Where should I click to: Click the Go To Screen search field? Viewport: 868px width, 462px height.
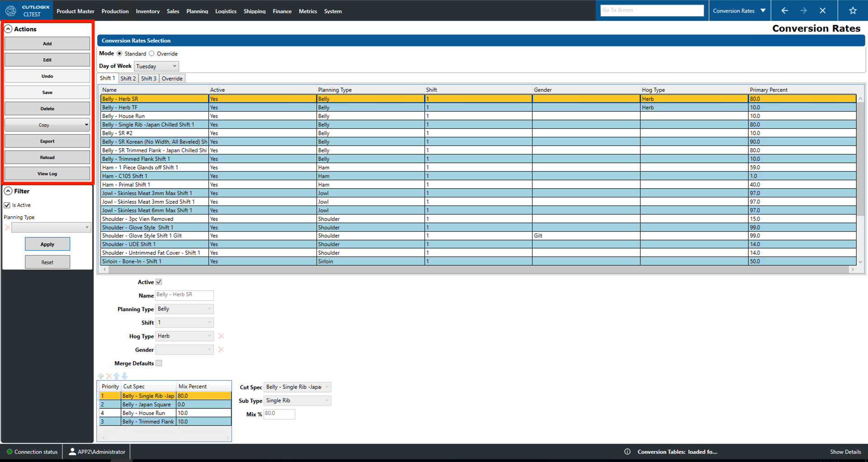coord(651,10)
